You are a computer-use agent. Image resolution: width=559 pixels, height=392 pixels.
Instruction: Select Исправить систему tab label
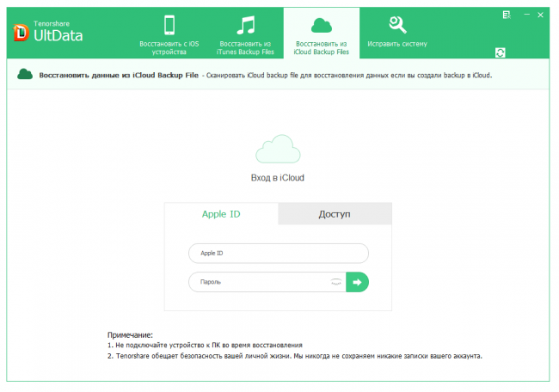[396, 44]
